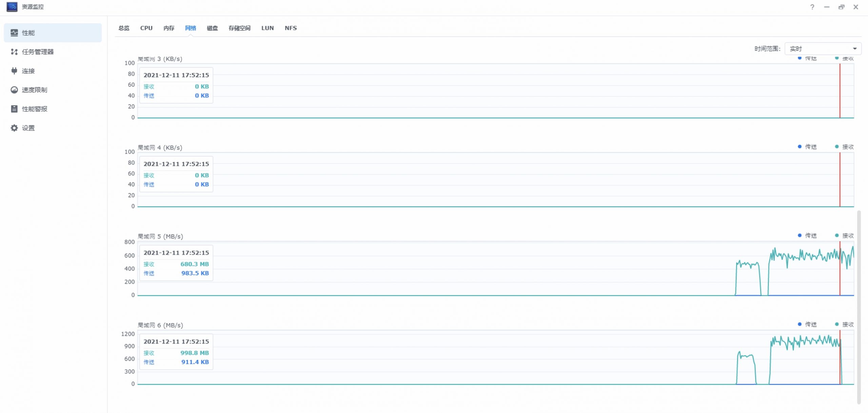Go to 速度限制 in the sidebar
Image resolution: width=868 pixels, height=413 pixels.
pos(53,90)
